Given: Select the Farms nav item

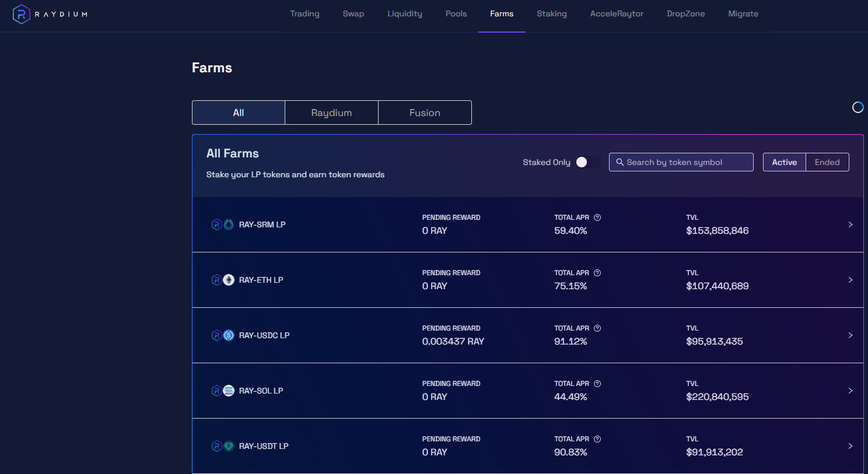Looking at the screenshot, I should click(502, 14).
